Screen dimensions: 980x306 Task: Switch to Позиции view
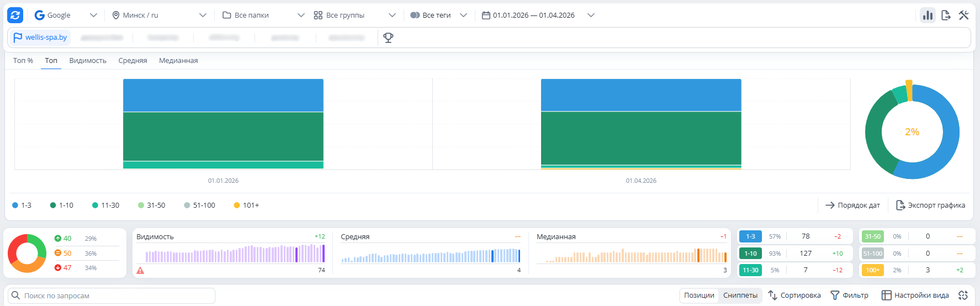[x=700, y=296]
